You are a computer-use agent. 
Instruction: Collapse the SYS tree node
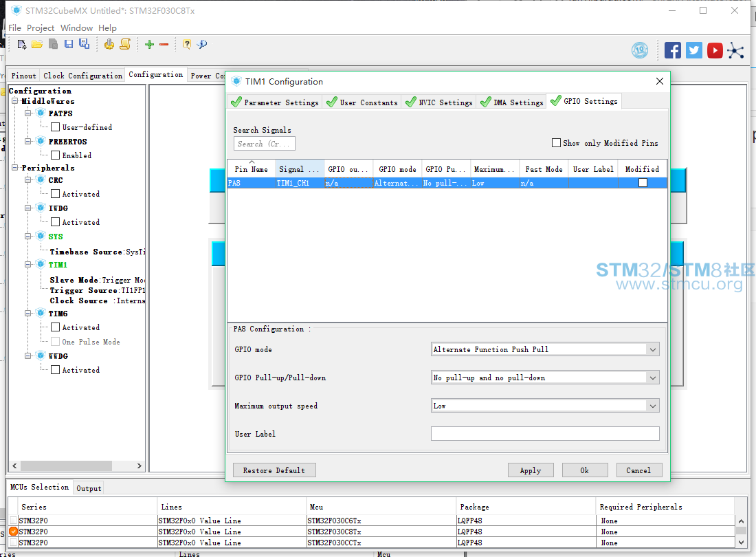(x=28, y=237)
